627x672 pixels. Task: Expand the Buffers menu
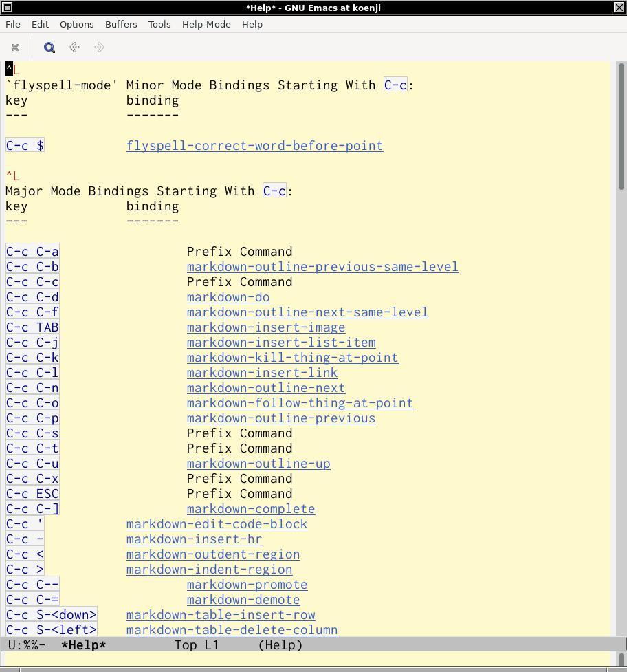click(121, 24)
